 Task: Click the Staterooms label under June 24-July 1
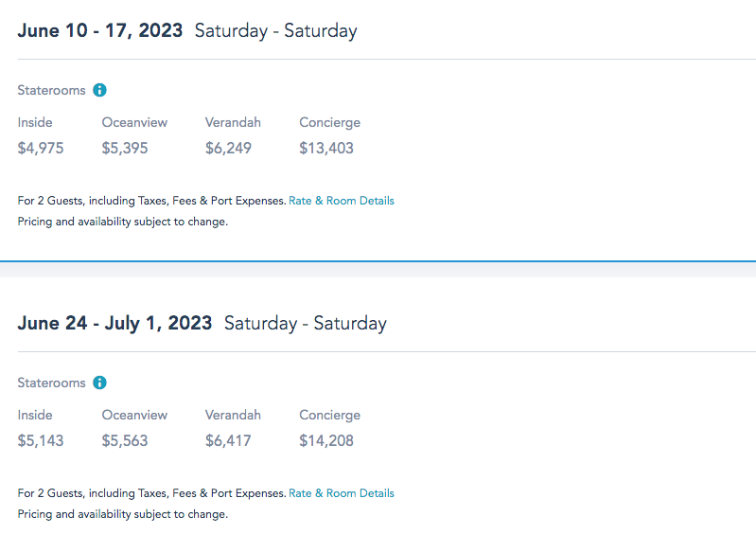coord(51,383)
